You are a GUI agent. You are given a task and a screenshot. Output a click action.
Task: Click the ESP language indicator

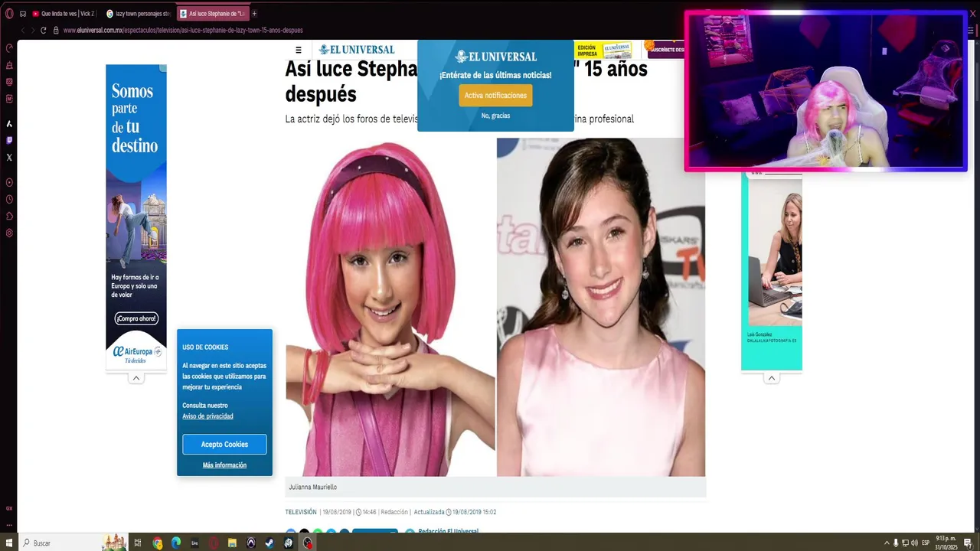pyautogui.click(x=926, y=543)
